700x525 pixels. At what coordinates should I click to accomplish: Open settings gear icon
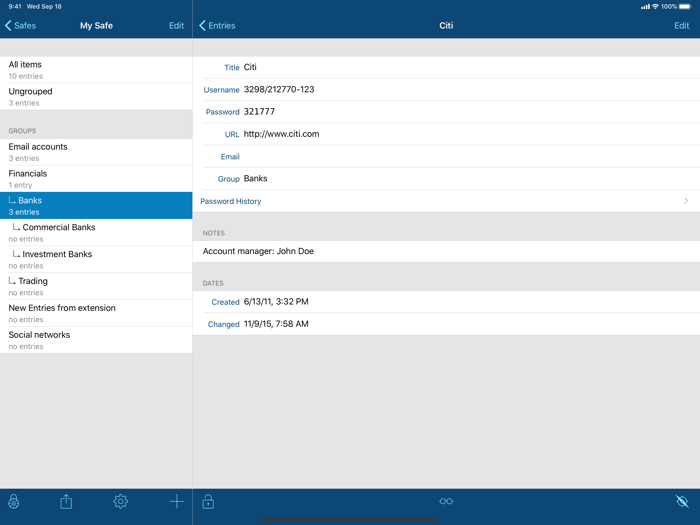(x=121, y=501)
